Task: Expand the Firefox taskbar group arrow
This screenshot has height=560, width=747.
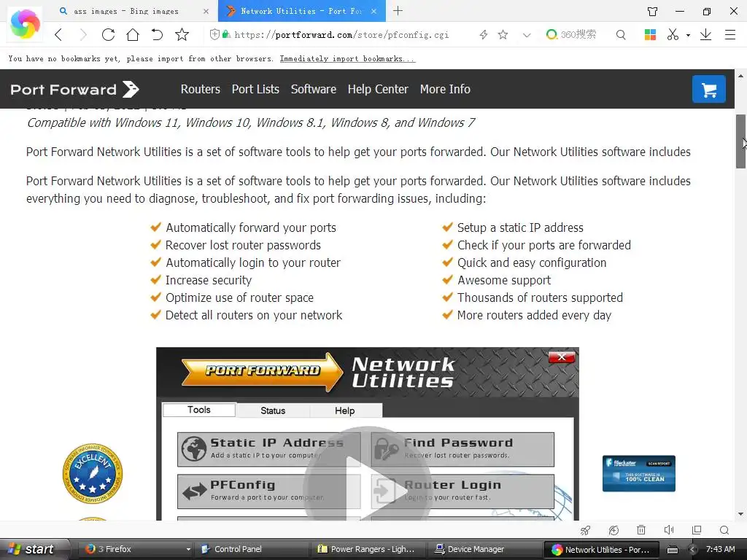Action: (188, 550)
